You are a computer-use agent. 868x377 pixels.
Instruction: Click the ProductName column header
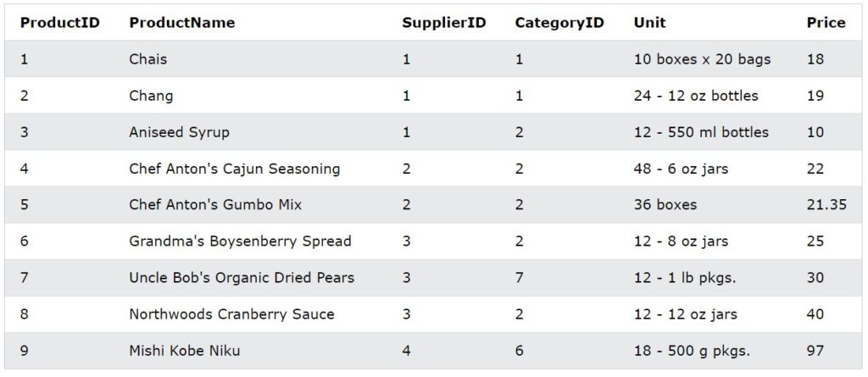181,23
